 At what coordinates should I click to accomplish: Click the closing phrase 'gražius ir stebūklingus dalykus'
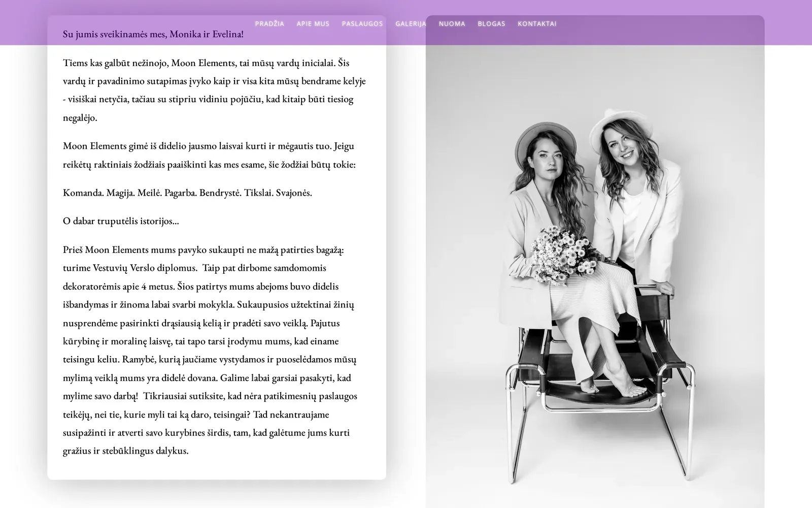tap(125, 451)
